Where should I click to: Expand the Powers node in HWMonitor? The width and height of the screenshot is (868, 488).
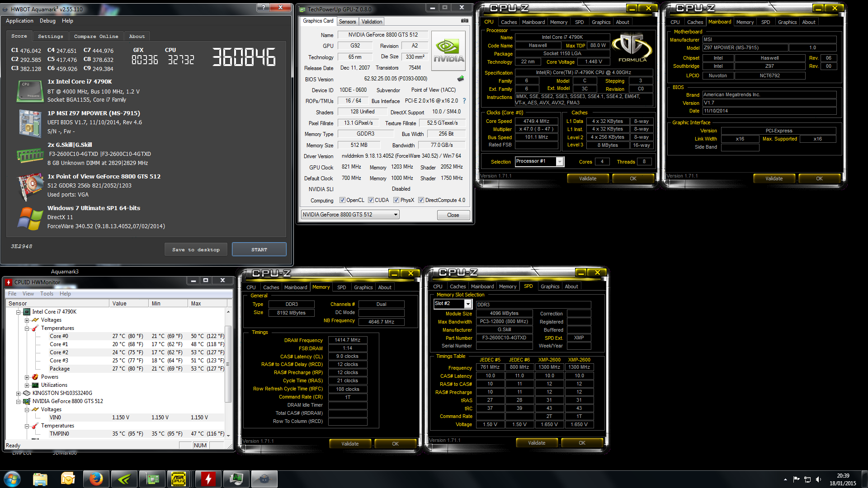(x=27, y=377)
